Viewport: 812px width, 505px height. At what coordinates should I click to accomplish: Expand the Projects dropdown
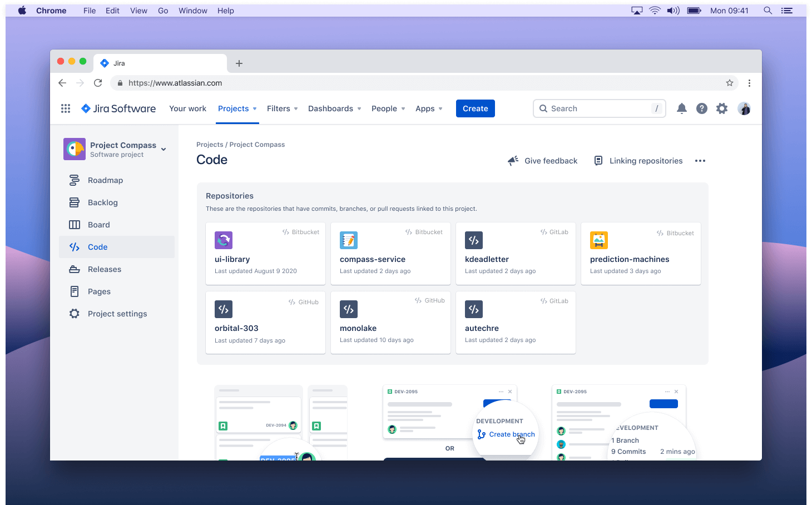point(237,108)
